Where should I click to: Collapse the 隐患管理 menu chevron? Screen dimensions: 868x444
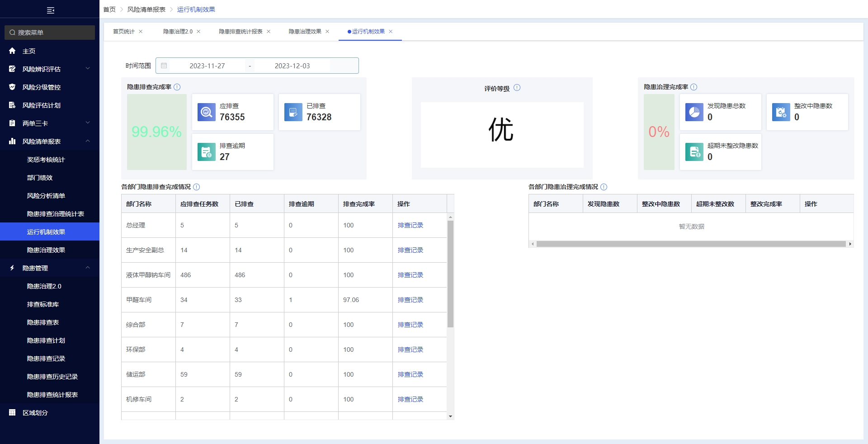click(88, 268)
